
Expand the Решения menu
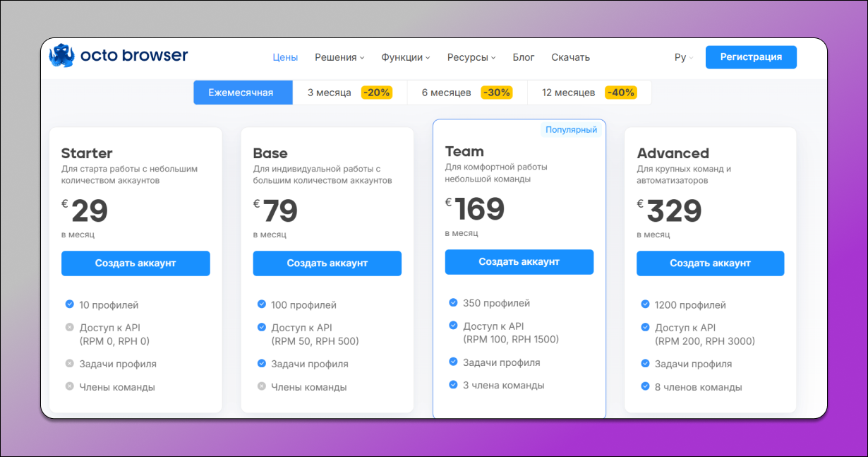point(339,57)
